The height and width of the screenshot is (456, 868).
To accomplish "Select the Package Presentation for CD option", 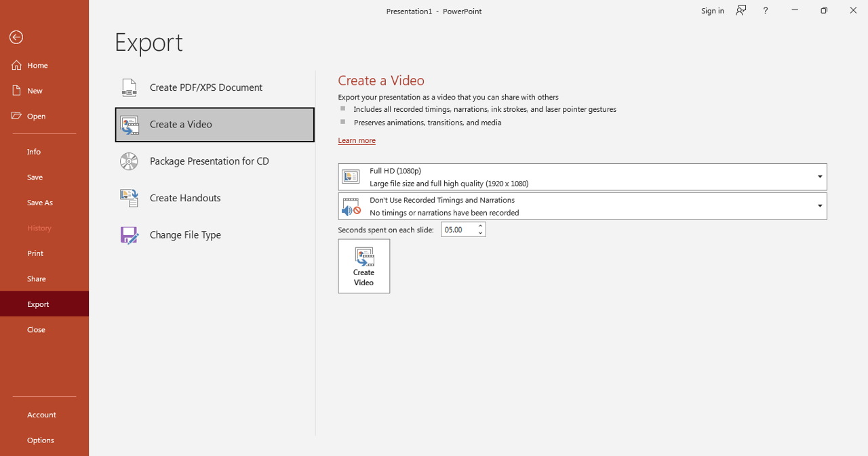I will tap(215, 161).
